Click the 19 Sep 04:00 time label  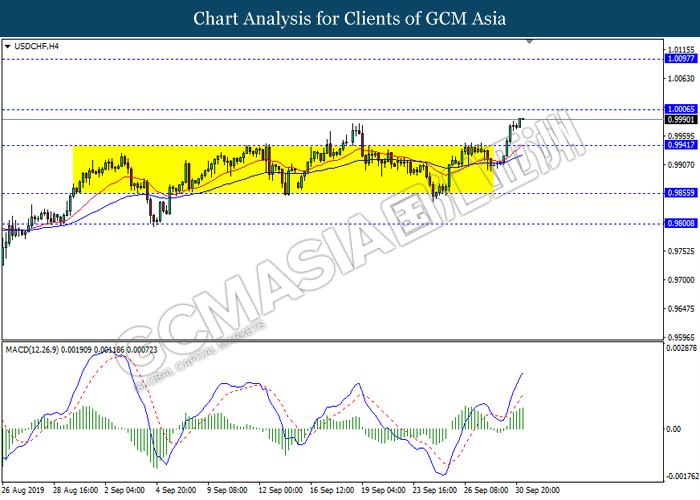point(383,490)
